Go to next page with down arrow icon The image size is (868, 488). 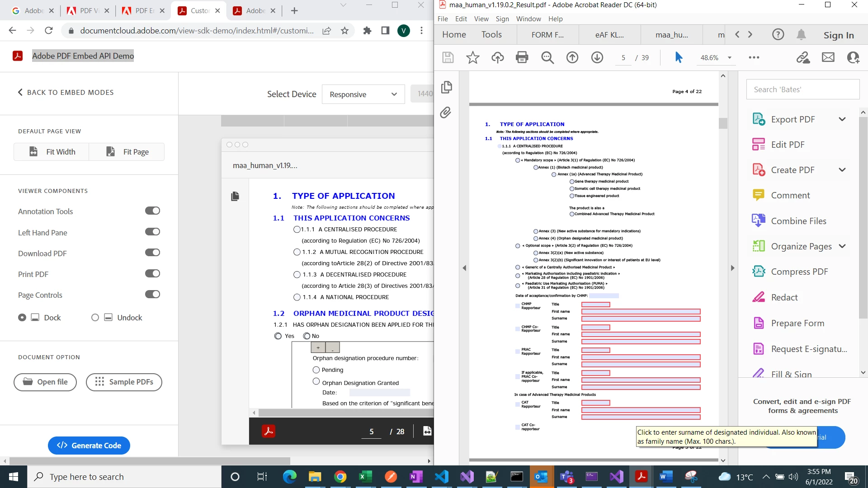click(x=597, y=57)
